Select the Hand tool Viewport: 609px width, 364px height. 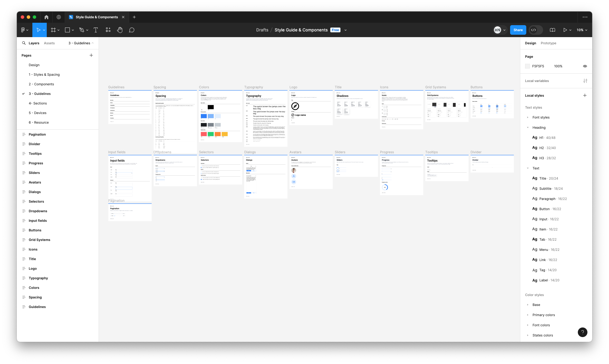[x=120, y=30]
